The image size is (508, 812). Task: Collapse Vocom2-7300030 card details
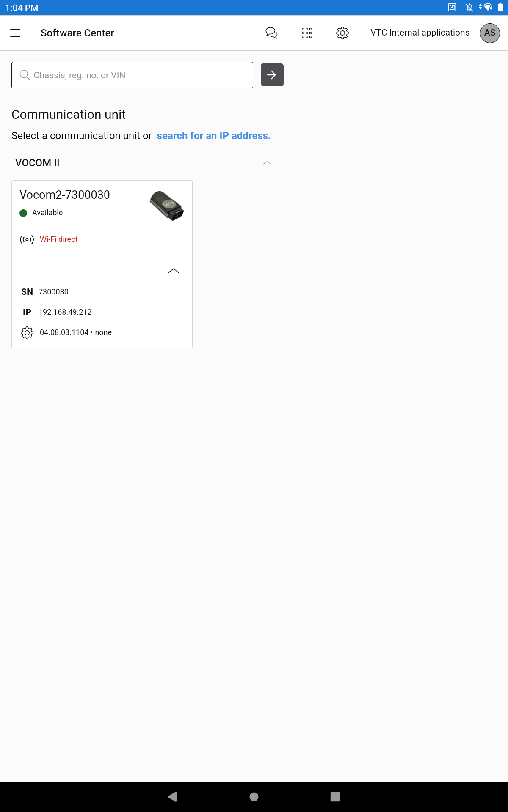(x=174, y=271)
